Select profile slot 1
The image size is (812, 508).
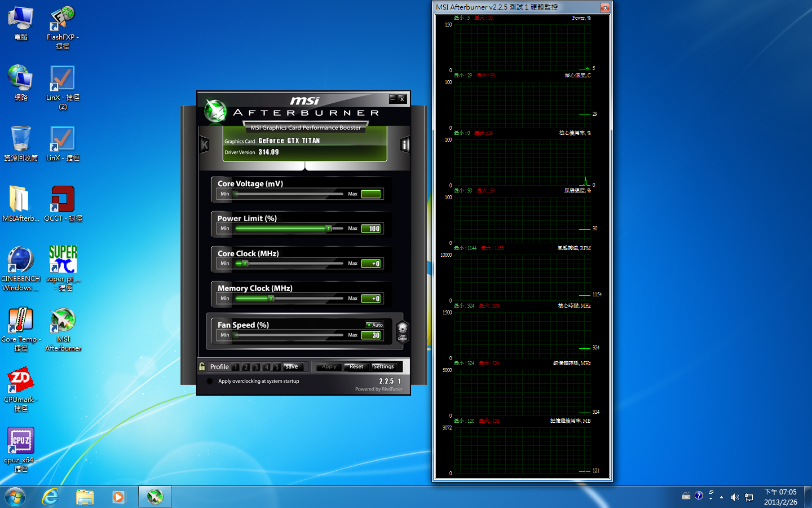[236, 367]
